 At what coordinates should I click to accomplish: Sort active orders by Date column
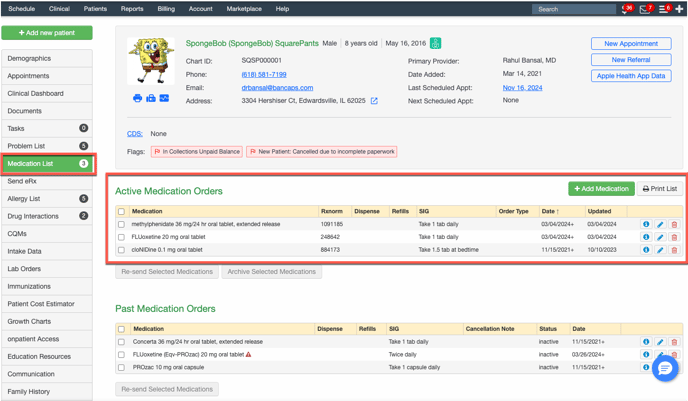click(x=550, y=211)
